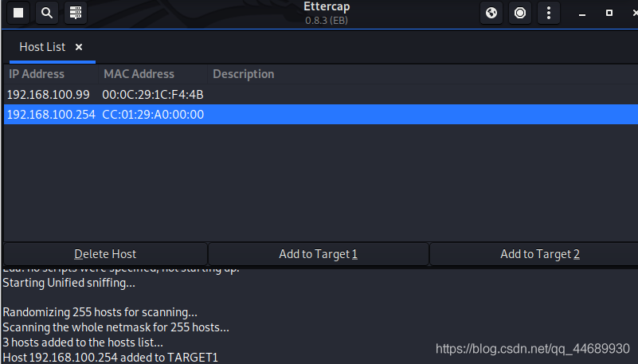Image resolution: width=638 pixels, height=364 pixels.
Task: Switch to the Host List tab
Action: point(42,47)
